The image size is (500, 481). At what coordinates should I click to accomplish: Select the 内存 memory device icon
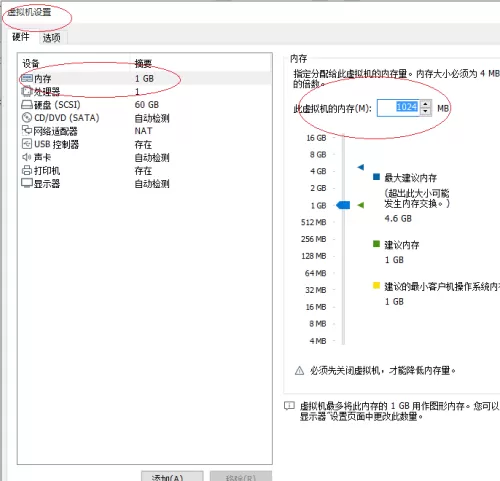27,79
